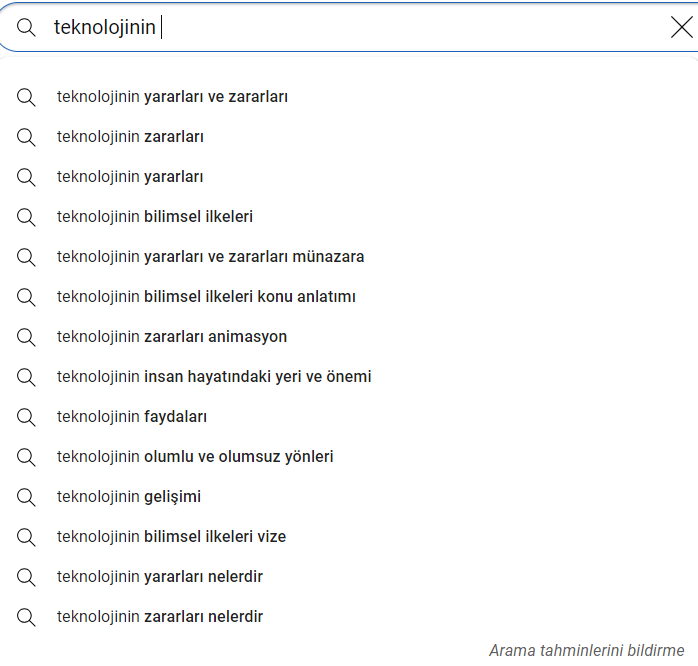Choose 'teknolojinin bilimsel ilkeleri vize' suggestion
This screenshot has width=698, height=666.
171,537
